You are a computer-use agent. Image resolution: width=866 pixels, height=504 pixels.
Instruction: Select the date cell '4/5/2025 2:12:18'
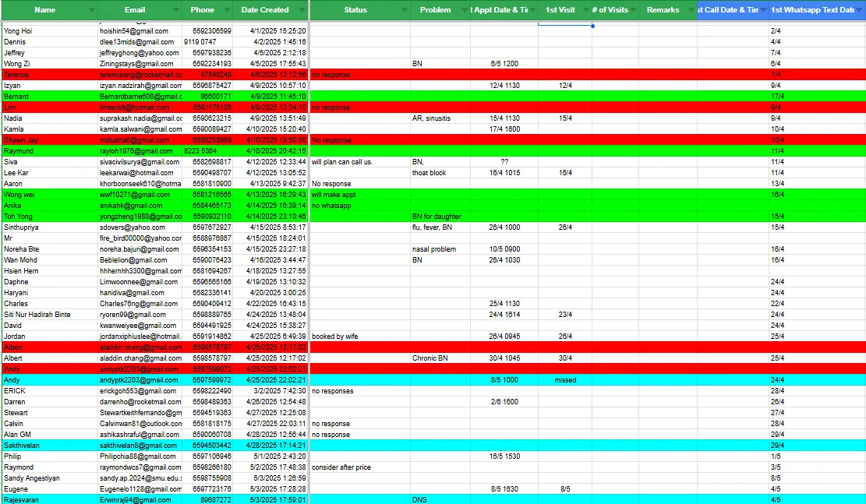click(x=270, y=53)
